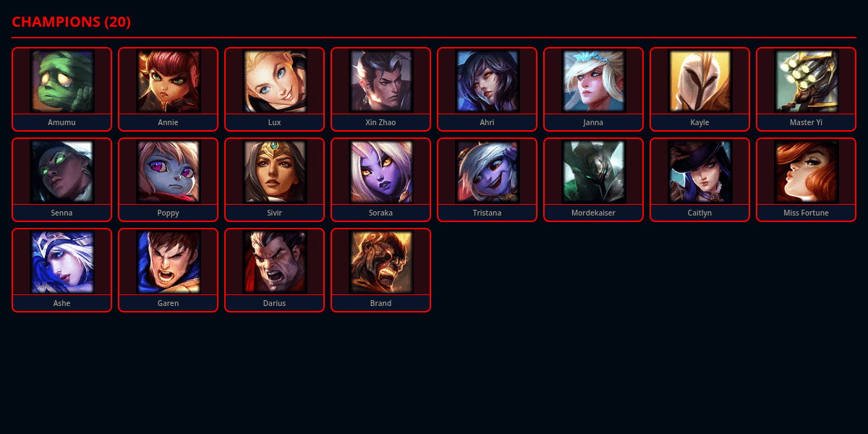Open the Ahri champion tile
The height and width of the screenshot is (434, 868).
(x=487, y=89)
